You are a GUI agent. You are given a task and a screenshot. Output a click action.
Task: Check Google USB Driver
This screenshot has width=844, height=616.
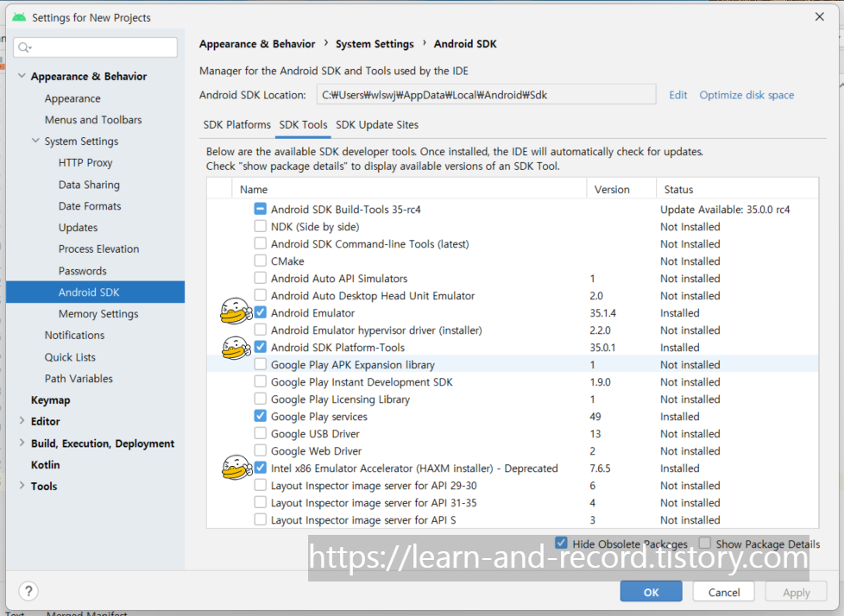coord(261,433)
